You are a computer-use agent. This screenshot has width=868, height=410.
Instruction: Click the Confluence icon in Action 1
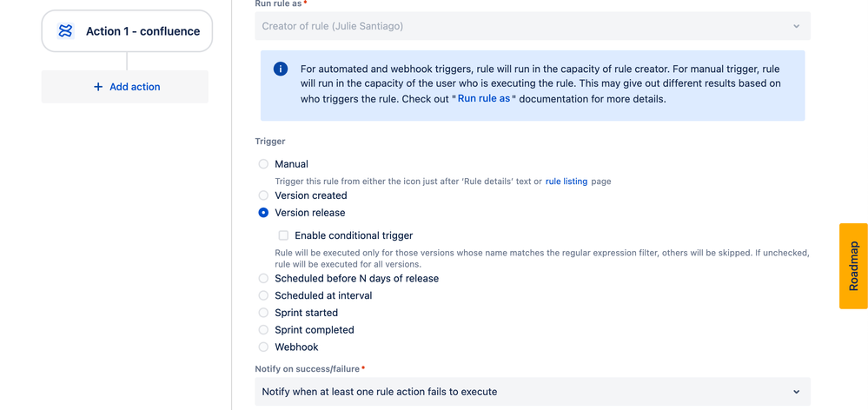(x=65, y=31)
